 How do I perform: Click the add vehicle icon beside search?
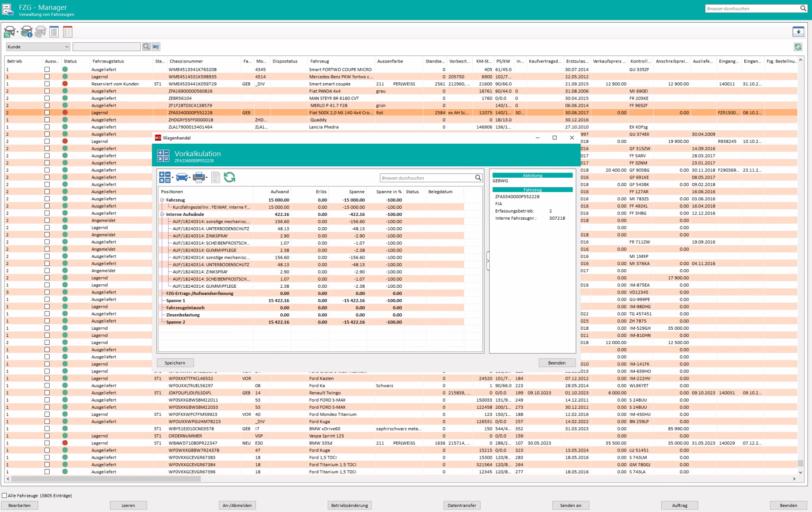[x=156, y=47]
